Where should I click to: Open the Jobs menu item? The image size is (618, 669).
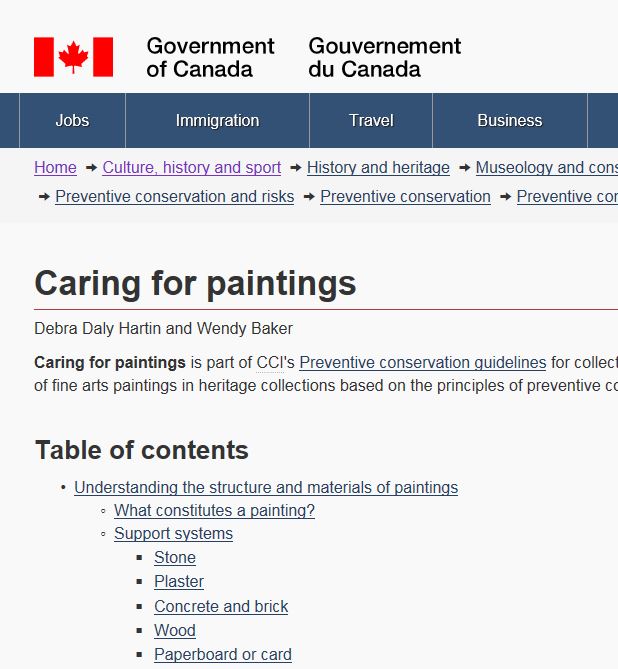click(x=72, y=120)
